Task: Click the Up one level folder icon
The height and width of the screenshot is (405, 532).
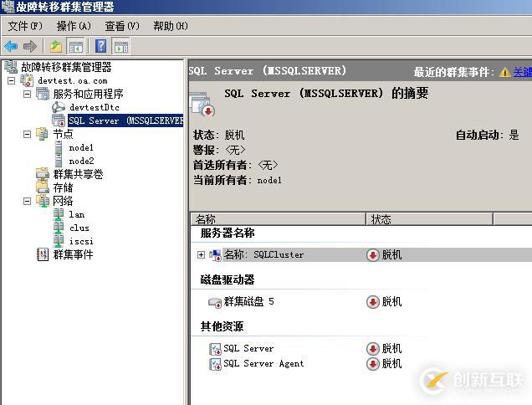Action: pyautogui.click(x=56, y=46)
